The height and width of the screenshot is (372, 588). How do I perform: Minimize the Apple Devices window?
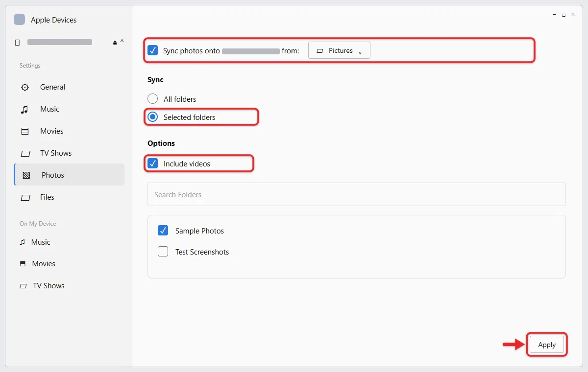click(554, 15)
